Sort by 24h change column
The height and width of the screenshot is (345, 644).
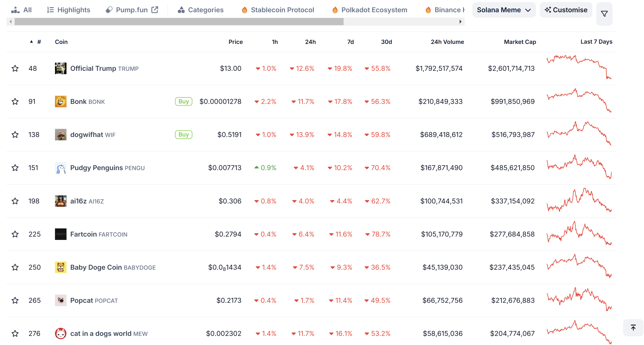click(x=310, y=42)
